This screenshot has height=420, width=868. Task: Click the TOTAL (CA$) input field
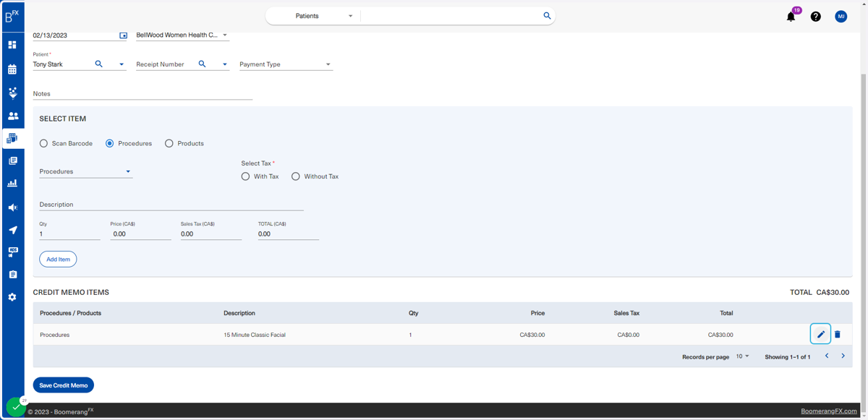(289, 234)
